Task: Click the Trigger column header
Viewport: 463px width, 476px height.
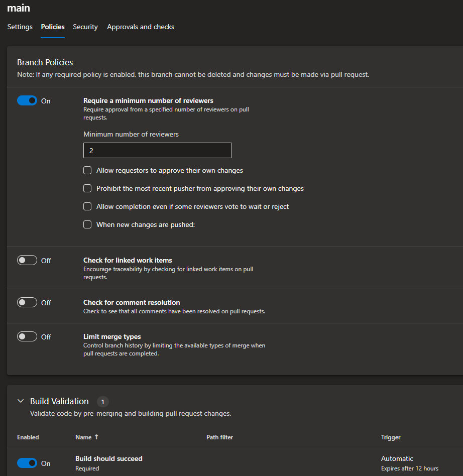Action: 391,437
